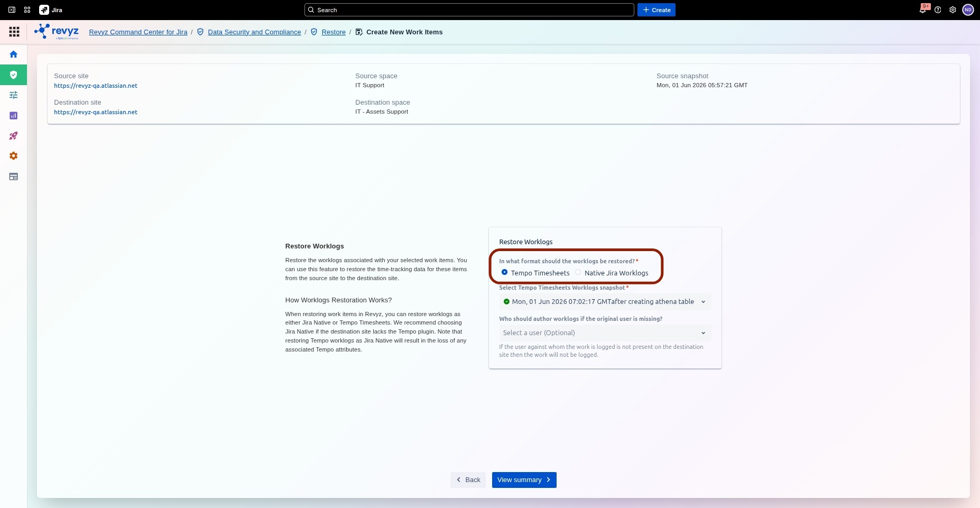This screenshot has height=508, width=980.
Task: Open the help question mark icon
Action: 938,10
